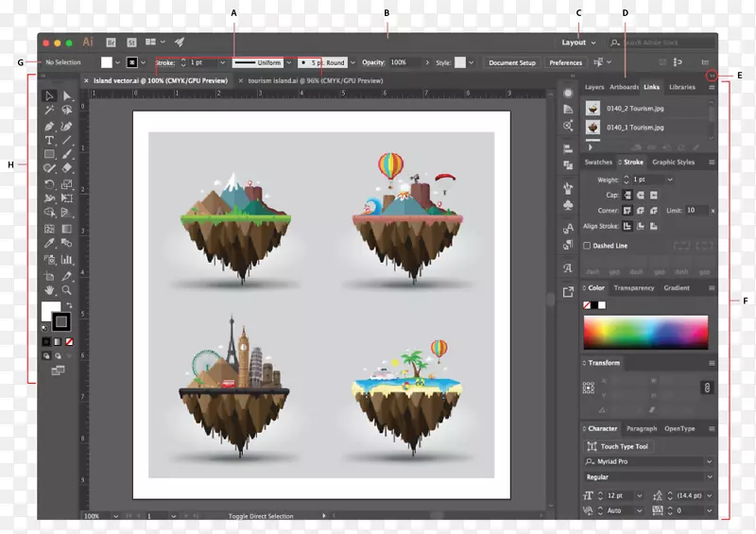Image resolution: width=756 pixels, height=534 pixels.
Task: Pick a color from the spectrum bar
Action: point(645,332)
